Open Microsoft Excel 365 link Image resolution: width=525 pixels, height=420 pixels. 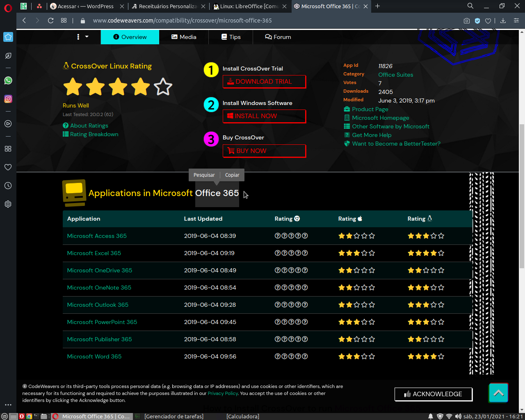(x=94, y=253)
